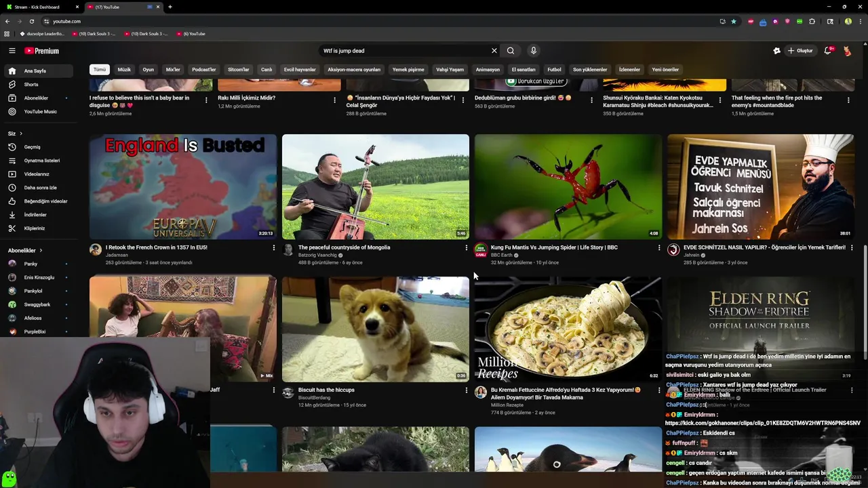Open the YouTube hamburger guide menu
Screen dimensions: 868x488
pyautogui.click(x=12, y=51)
